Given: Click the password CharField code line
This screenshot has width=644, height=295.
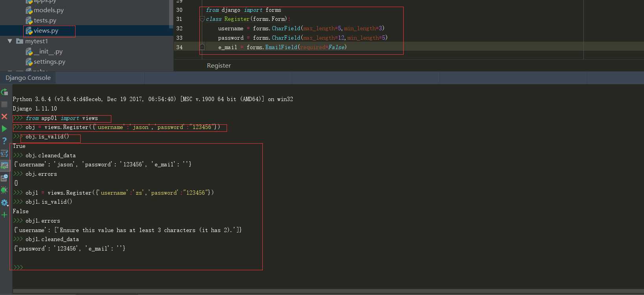Looking at the screenshot, I should pyautogui.click(x=303, y=38).
